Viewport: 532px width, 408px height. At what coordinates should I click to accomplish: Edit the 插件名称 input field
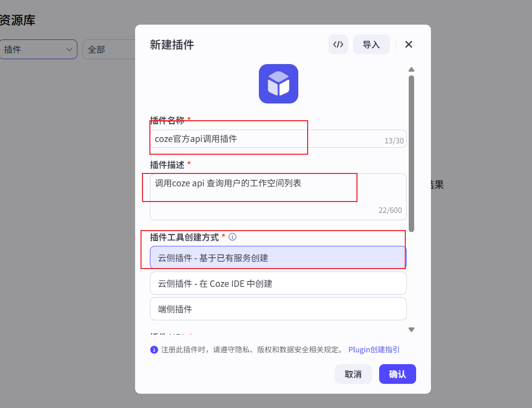click(278, 139)
